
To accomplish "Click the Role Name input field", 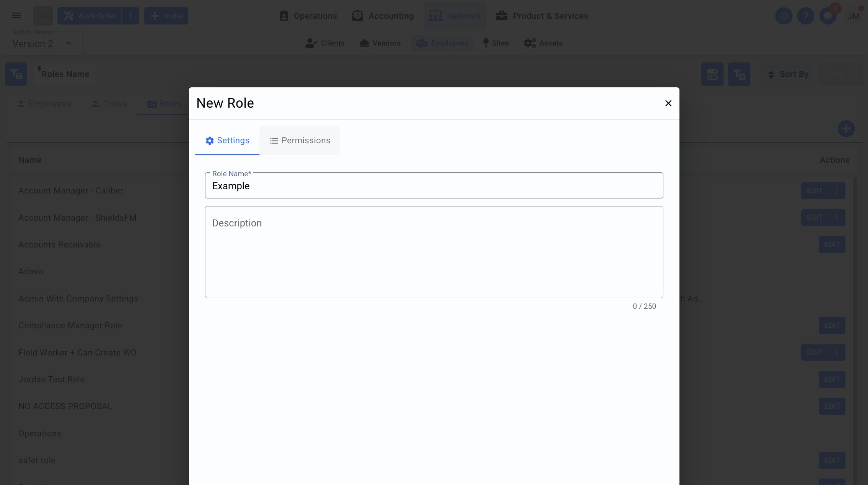I will click(434, 186).
